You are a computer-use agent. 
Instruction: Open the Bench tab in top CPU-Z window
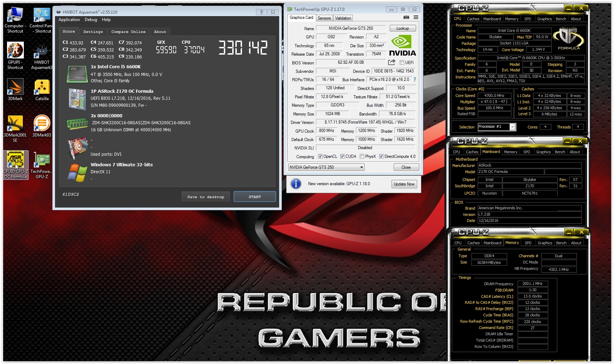click(561, 19)
